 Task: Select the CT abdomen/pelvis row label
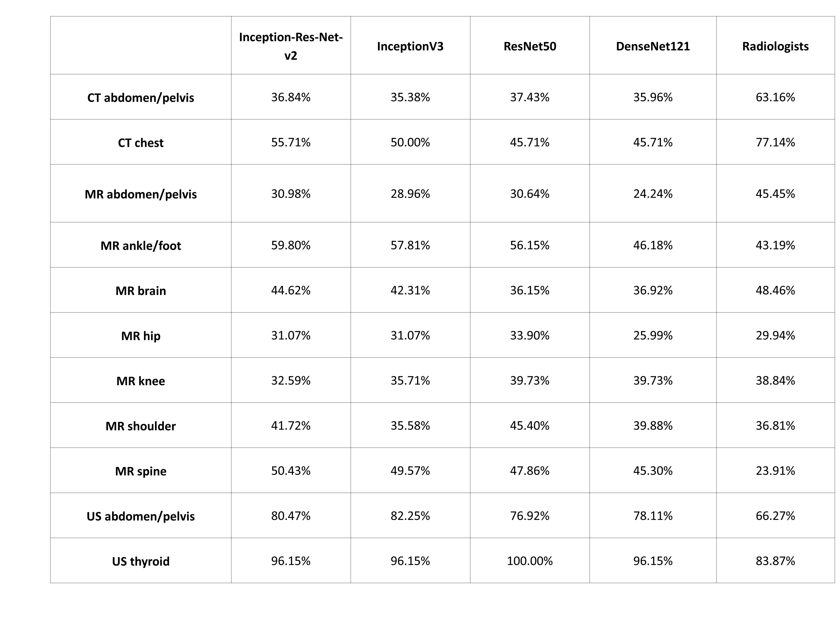[x=141, y=97]
